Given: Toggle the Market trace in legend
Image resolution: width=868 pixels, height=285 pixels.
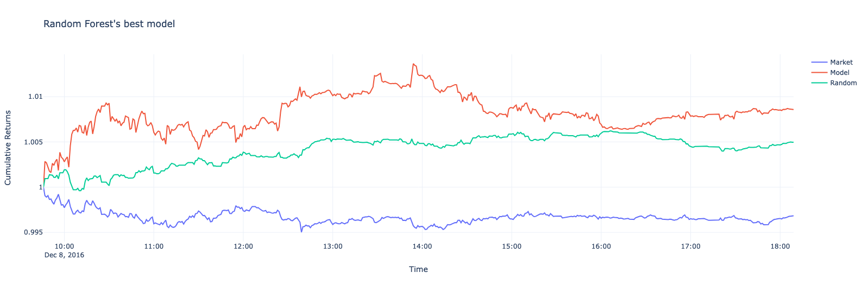Looking at the screenshot, I should point(841,62).
